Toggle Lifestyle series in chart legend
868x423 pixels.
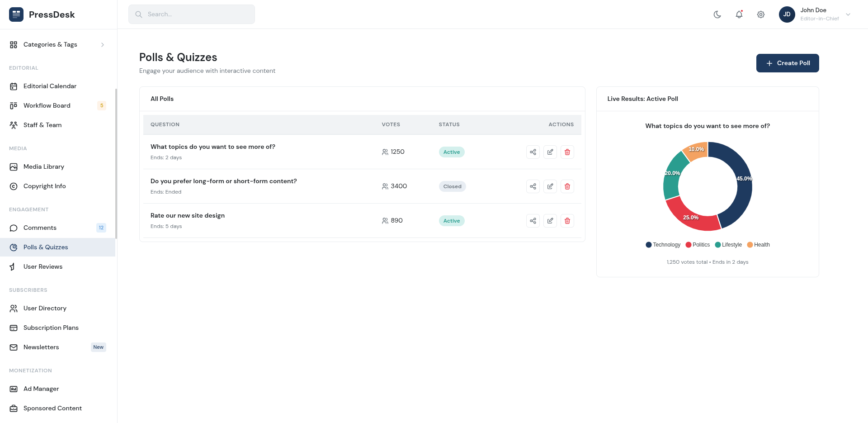pos(728,245)
